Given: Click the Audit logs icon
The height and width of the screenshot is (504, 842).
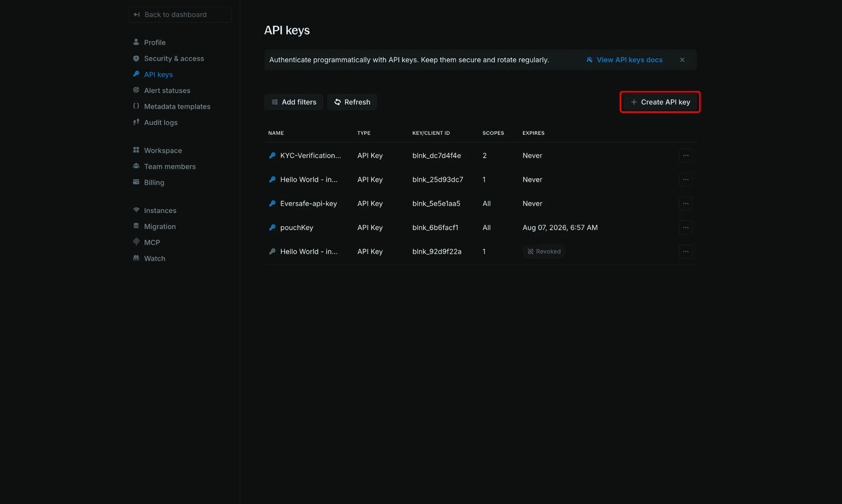Looking at the screenshot, I should click(x=136, y=122).
